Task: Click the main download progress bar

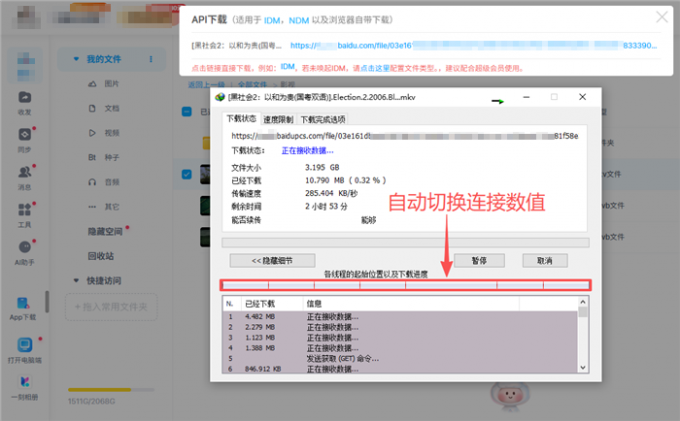Action: tap(405, 242)
